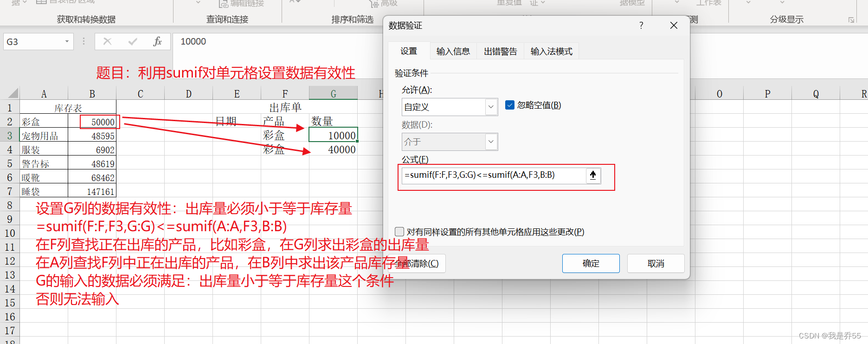Select row 16 header

tap(10, 317)
